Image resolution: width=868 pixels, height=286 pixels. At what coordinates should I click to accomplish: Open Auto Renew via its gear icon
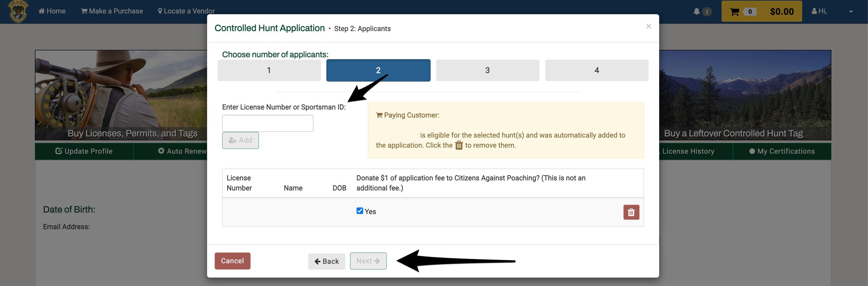coord(161,151)
